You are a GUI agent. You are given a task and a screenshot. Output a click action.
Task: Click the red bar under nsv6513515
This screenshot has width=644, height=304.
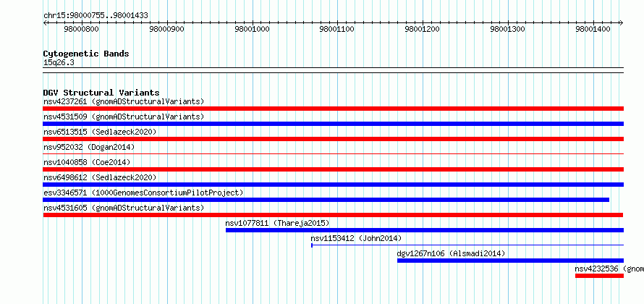[333, 139]
